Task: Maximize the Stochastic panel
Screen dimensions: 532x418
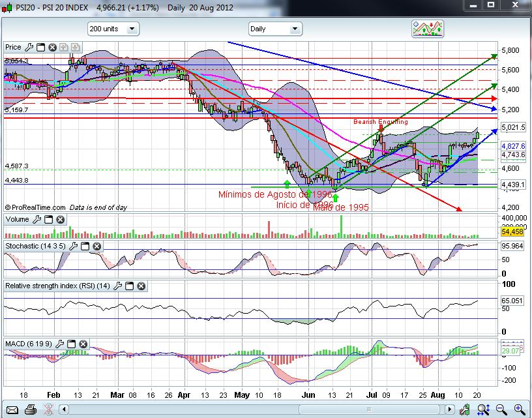Action: click(x=85, y=246)
